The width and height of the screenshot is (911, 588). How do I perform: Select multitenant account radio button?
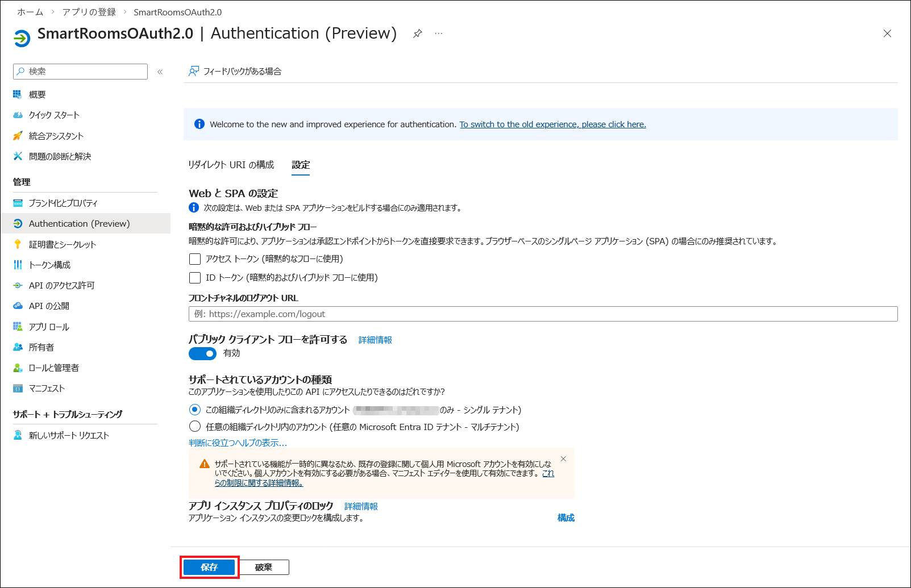(195, 427)
